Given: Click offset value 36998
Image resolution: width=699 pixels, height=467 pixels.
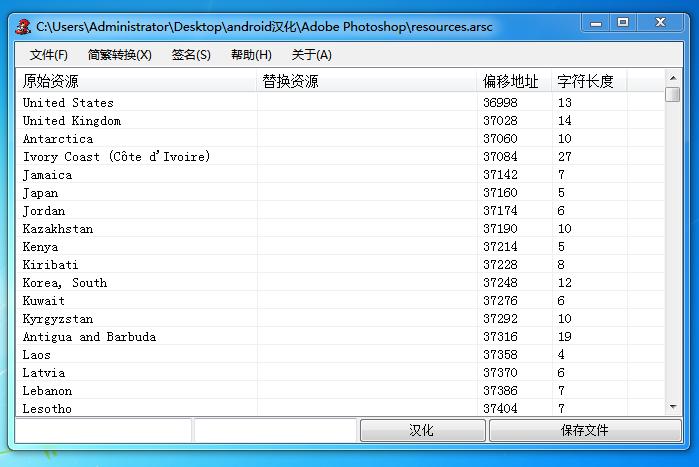Looking at the screenshot, I should point(500,102).
